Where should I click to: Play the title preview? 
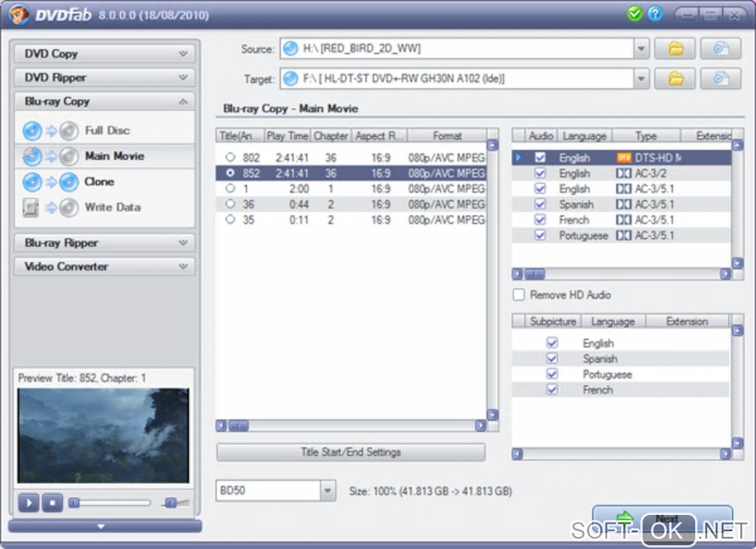tap(28, 503)
